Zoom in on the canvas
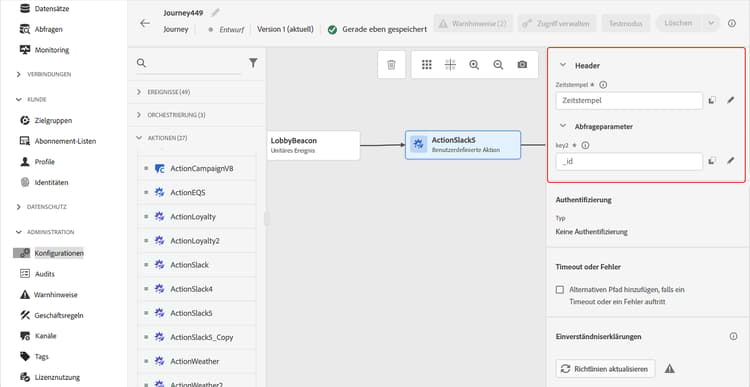 tap(474, 65)
